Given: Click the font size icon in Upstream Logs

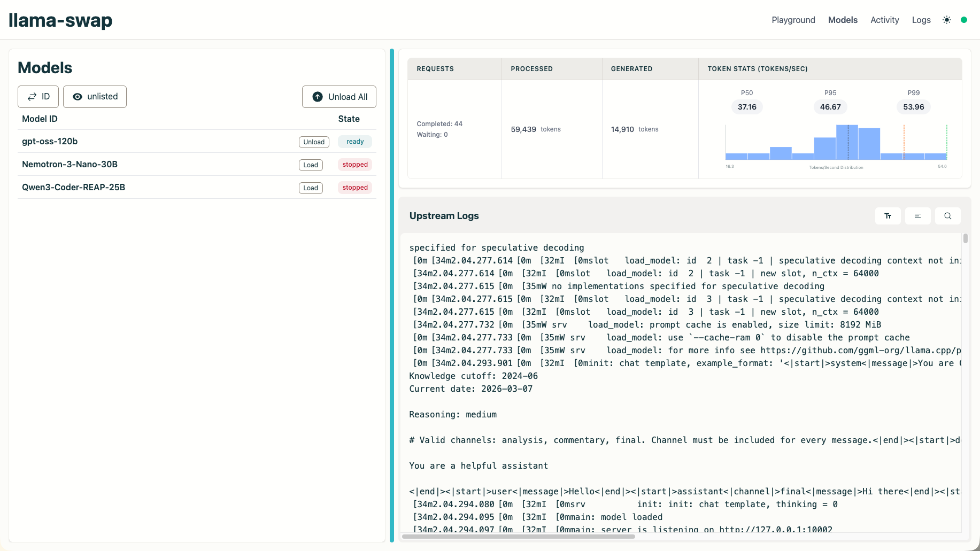Looking at the screenshot, I should click(x=888, y=216).
